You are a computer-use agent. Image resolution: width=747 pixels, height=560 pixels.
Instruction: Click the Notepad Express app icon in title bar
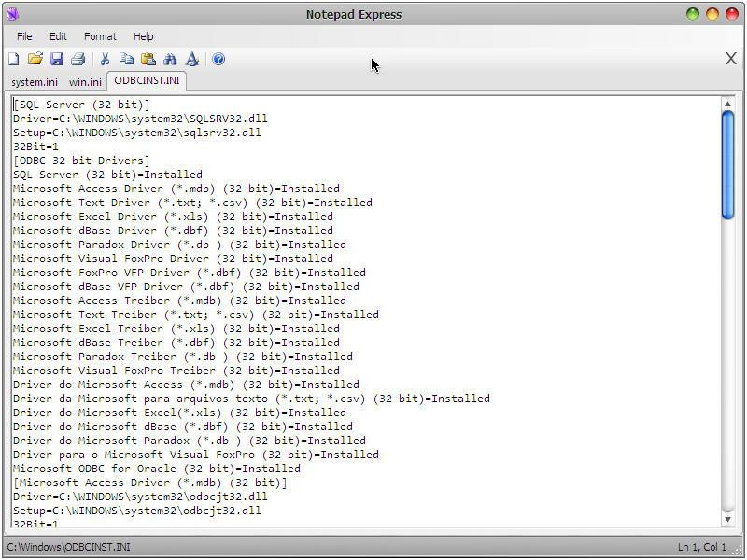[x=12, y=14]
